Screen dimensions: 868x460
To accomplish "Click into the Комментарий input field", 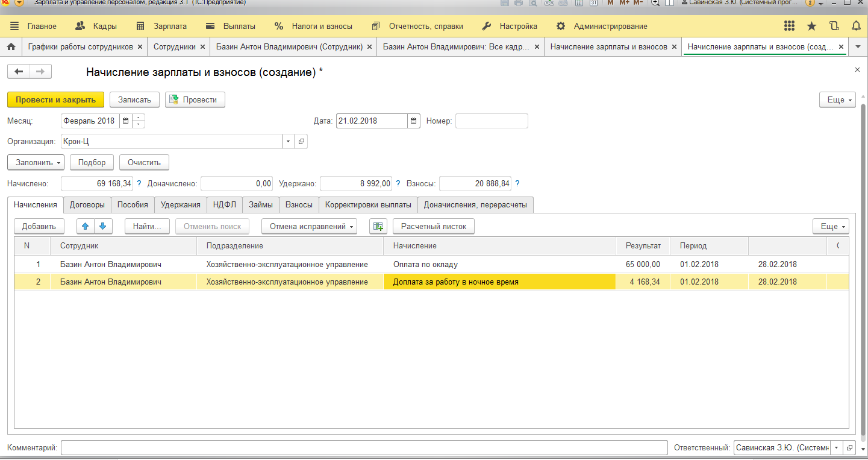I will (x=364, y=447).
